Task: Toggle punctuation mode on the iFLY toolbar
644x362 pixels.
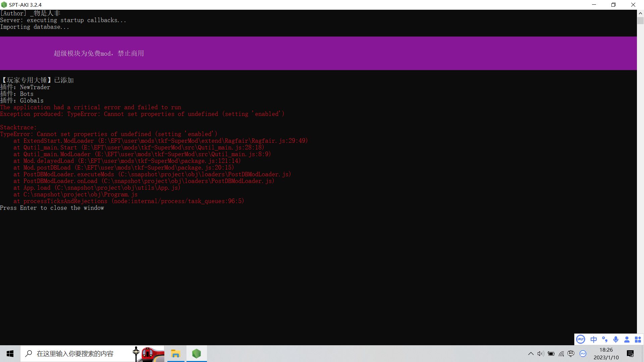Action: point(605,339)
